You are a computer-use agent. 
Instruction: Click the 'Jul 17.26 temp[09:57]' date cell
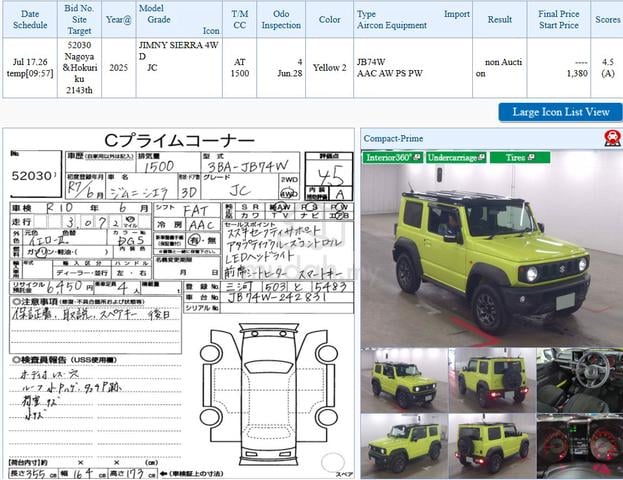tap(30, 68)
